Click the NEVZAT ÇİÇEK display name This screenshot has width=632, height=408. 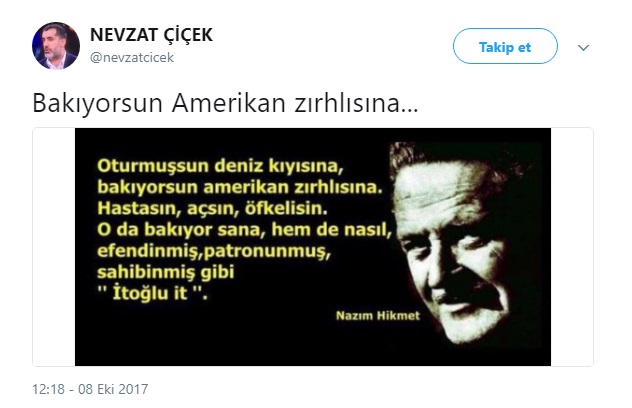(x=151, y=35)
